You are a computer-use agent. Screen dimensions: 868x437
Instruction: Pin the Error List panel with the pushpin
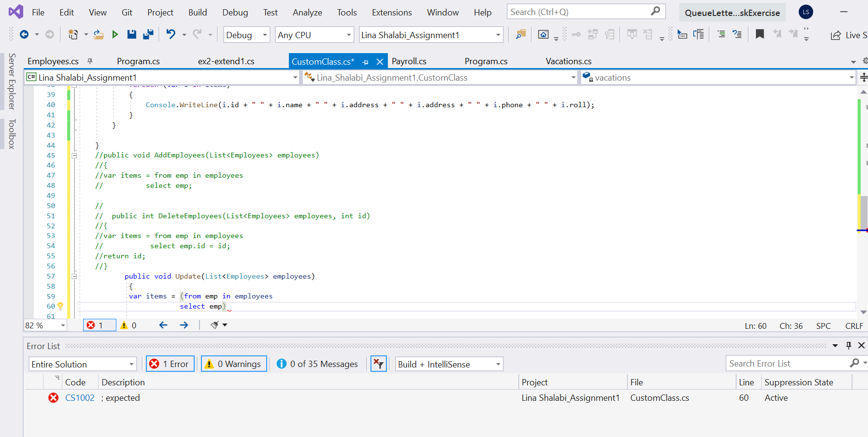click(x=849, y=345)
